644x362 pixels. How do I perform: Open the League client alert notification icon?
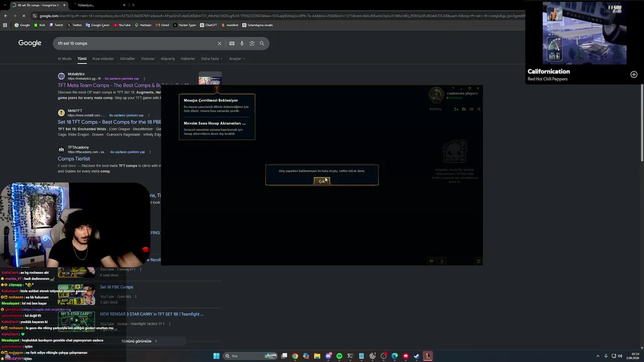coord(217,89)
